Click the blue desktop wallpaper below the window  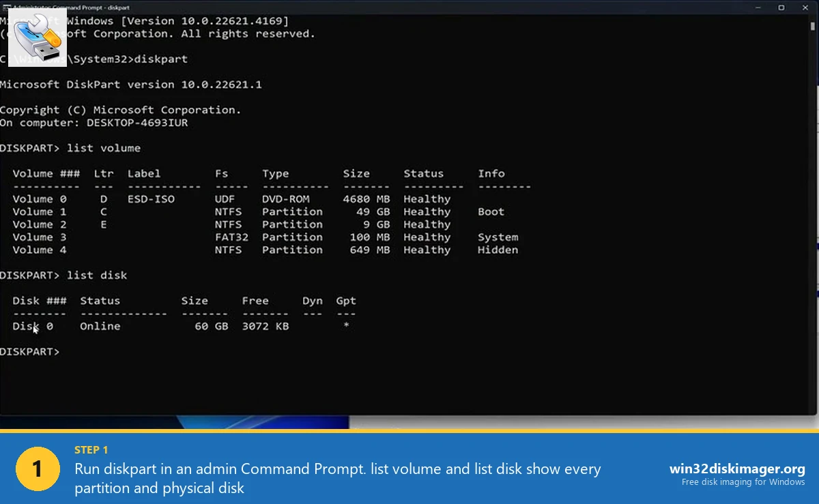click(x=239, y=423)
